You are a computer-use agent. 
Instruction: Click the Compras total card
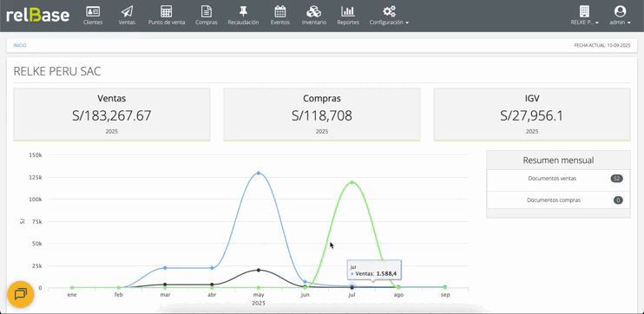[322, 114]
